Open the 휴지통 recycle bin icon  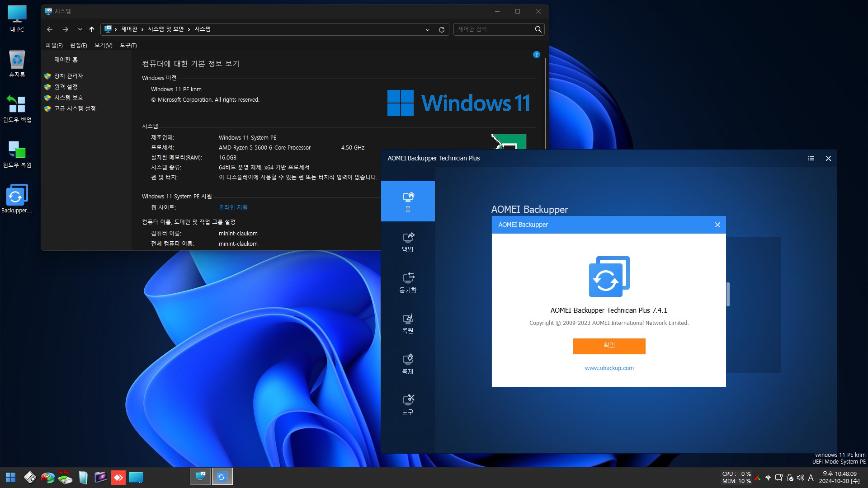(17, 64)
